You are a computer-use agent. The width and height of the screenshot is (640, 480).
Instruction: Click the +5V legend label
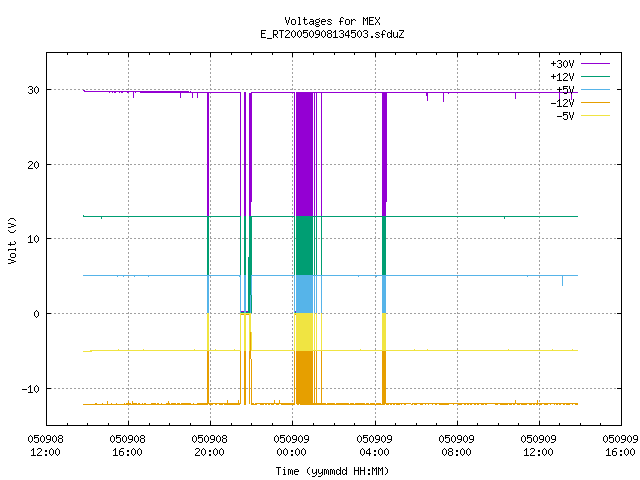tap(565, 90)
